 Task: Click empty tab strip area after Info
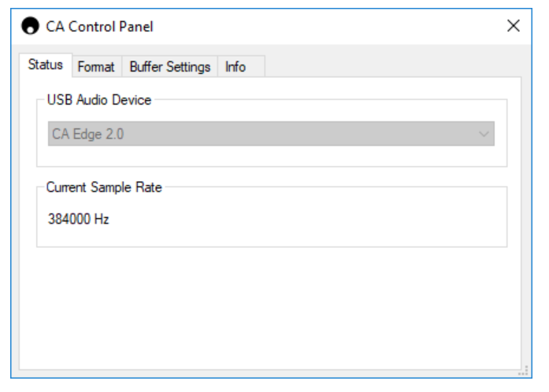click(x=392, y=66)
